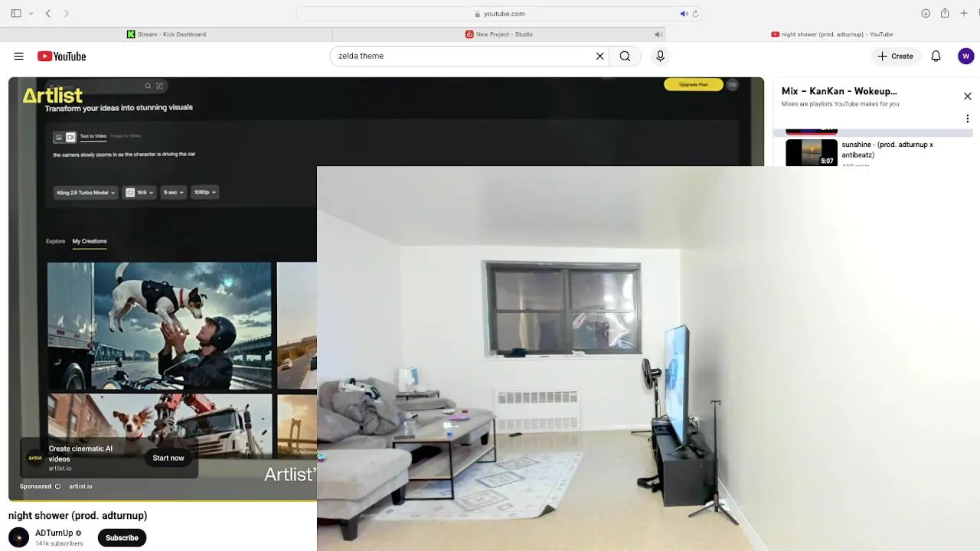Mute audio via address bar speaker icon

[684, 13]
